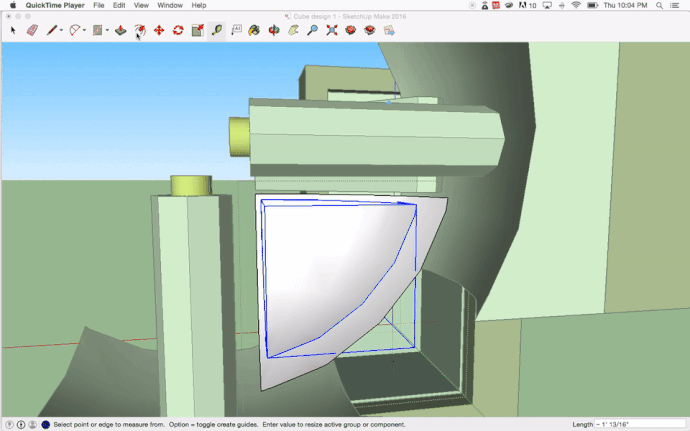Pick the Rotate tool
The width and height of the screenshot is (690, 431).
click(x=178, y=30)
